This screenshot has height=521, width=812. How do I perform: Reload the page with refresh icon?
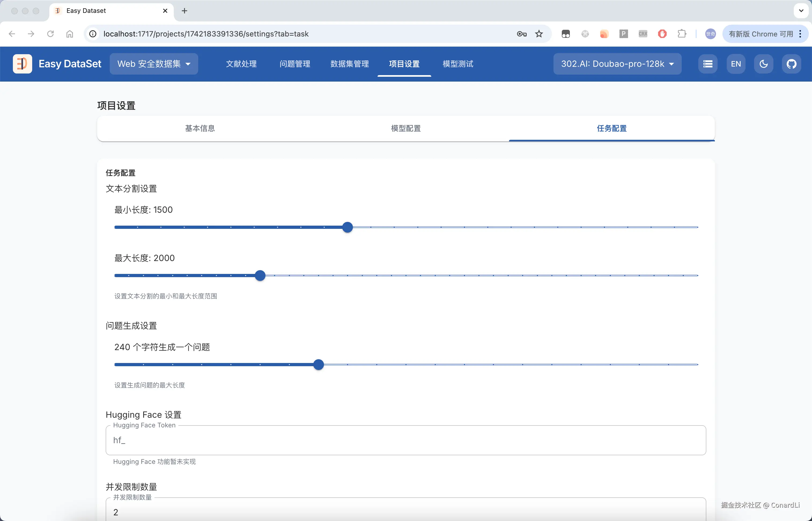(x=50, y=34)
